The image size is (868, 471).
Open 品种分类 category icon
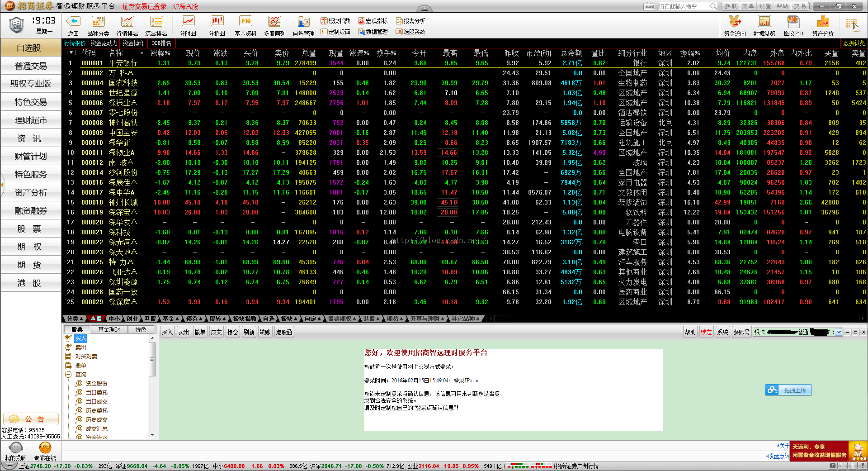(98, 21)
